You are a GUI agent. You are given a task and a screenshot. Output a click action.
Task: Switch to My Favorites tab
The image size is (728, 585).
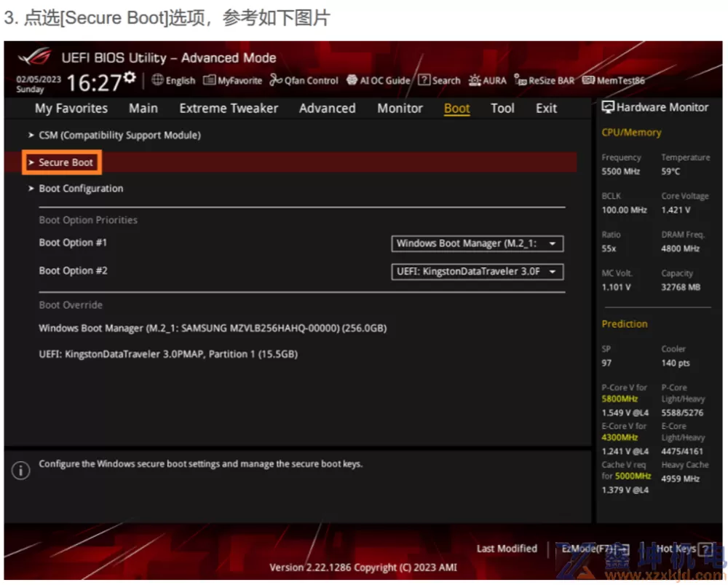point(71,109)
